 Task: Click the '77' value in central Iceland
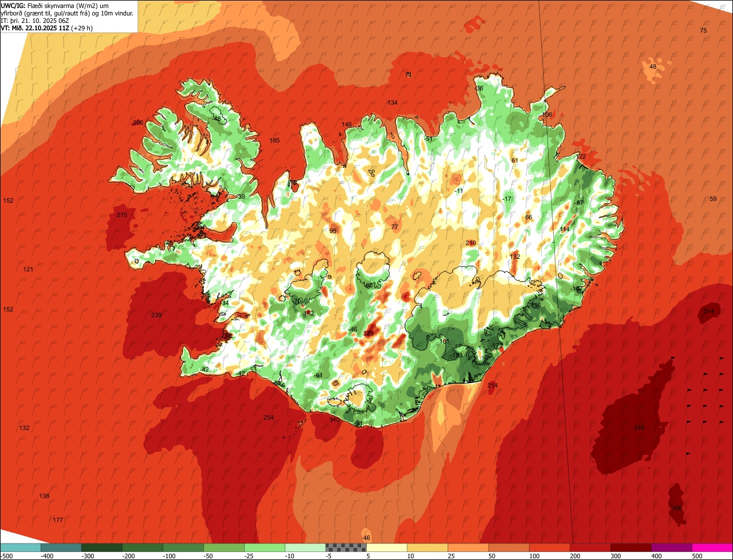coord(395,227)
